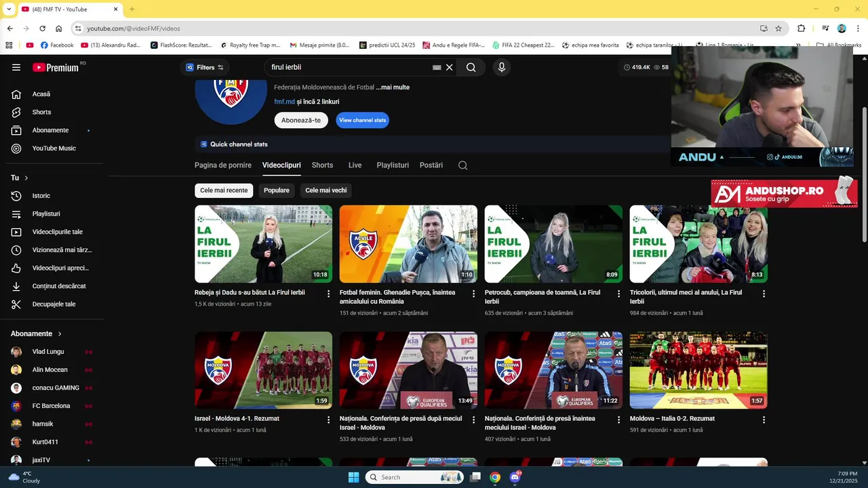Click the Windows taskbar Search box
This screenshot has height=488, width=868.
415,477
